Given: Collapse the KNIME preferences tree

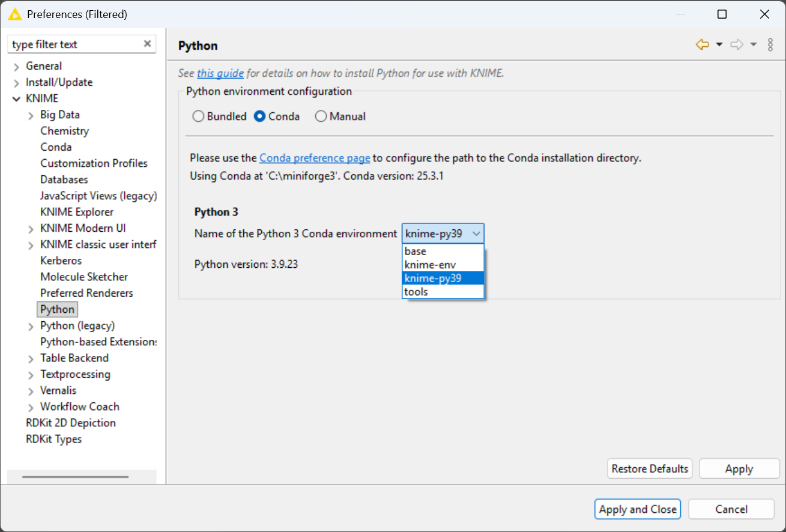Looking at the screenshot, I should click(16, 98).
